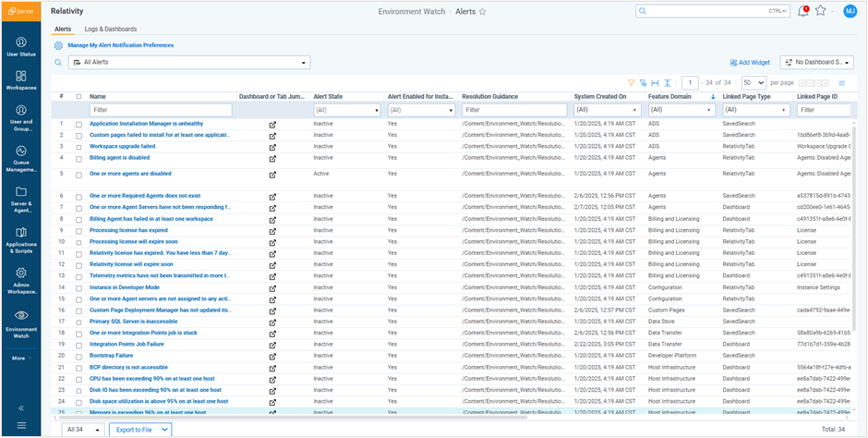
Task: Click the notifications bell icon
Action: click(802, 11)
